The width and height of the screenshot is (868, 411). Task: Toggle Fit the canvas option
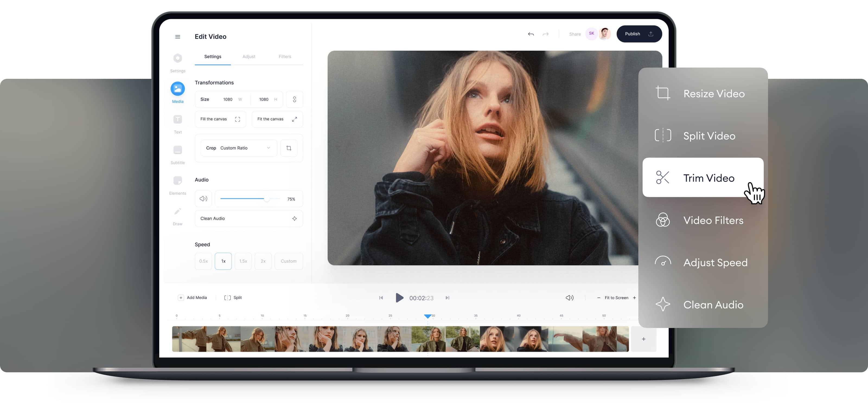[x=277, y=119]
